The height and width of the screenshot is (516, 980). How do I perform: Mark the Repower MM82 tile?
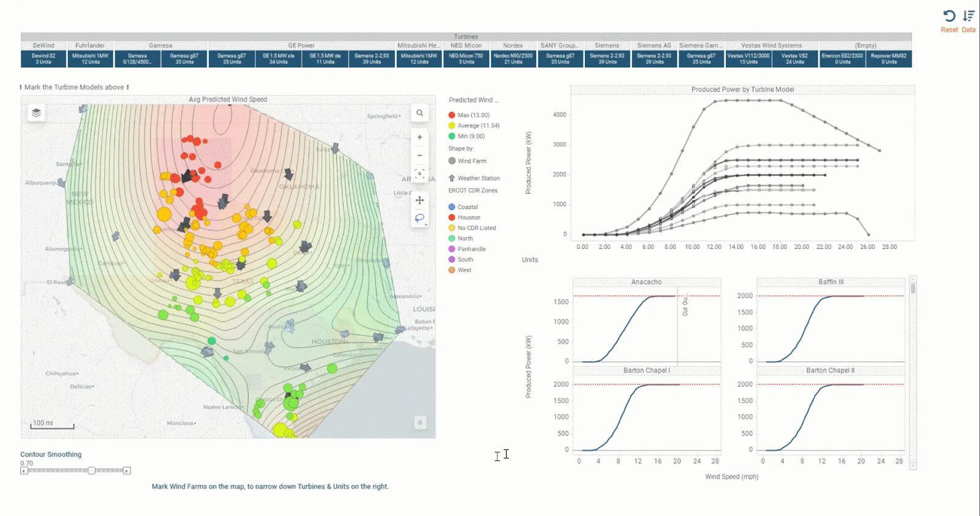click(889, 59)
